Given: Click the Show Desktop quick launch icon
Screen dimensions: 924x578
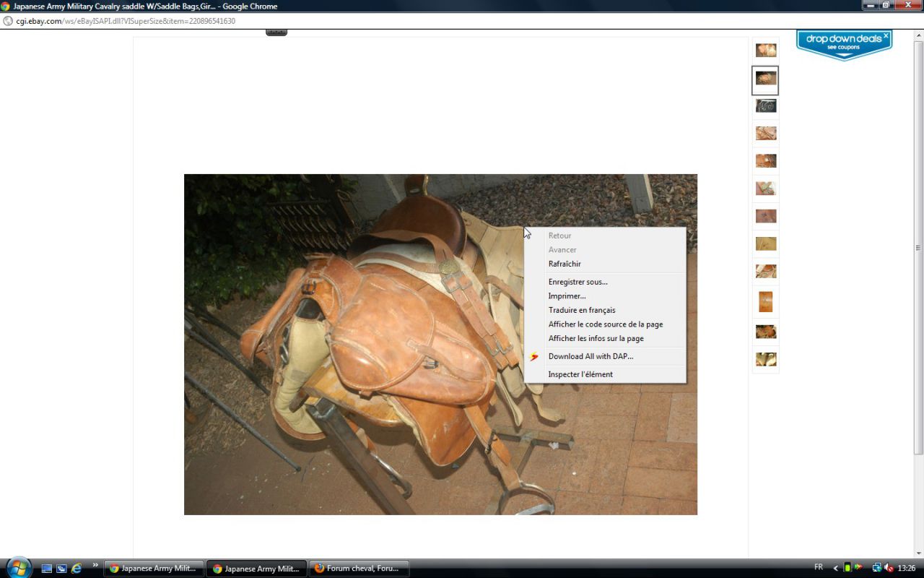Looking at the screenshot, I should tap(47, 569).
